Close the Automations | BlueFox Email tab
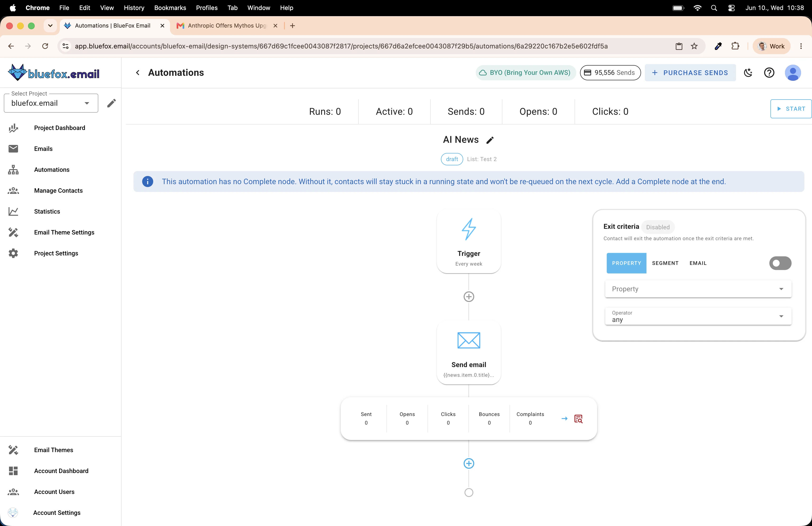Viewport: 812px width, 526px height. coord(162,26)
